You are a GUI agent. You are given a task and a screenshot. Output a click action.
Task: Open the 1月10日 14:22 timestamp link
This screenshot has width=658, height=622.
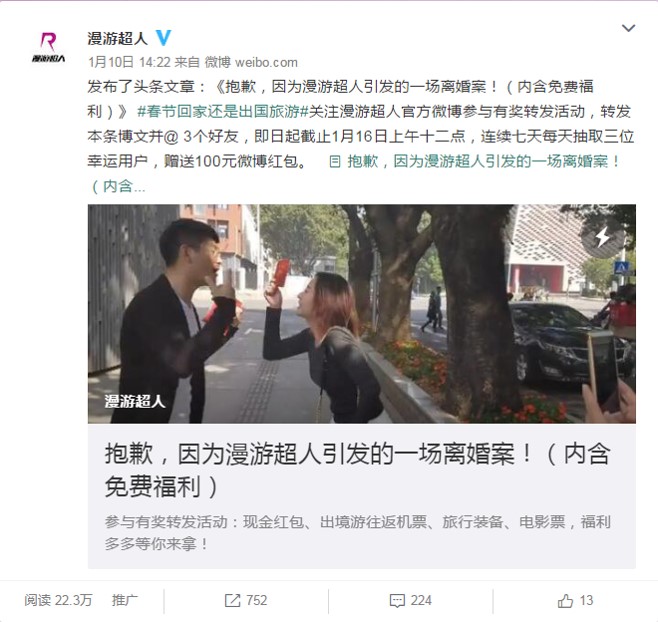tap(129, 63)
